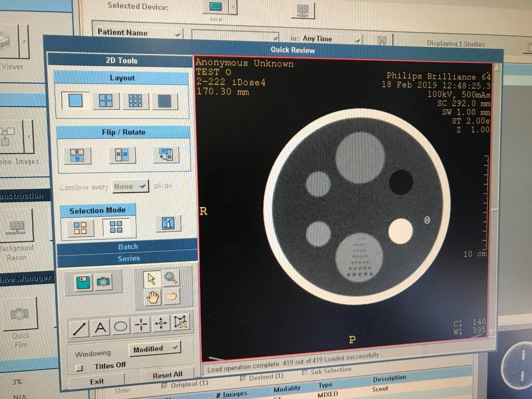
Task: Click the camera snapshot icon
Action: tap(103, 282)
